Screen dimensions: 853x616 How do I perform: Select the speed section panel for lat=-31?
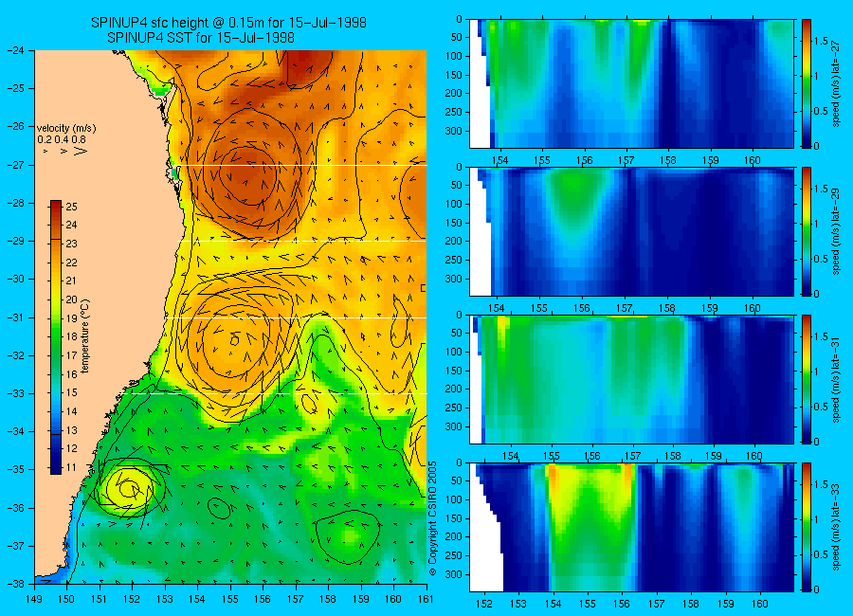631,379
